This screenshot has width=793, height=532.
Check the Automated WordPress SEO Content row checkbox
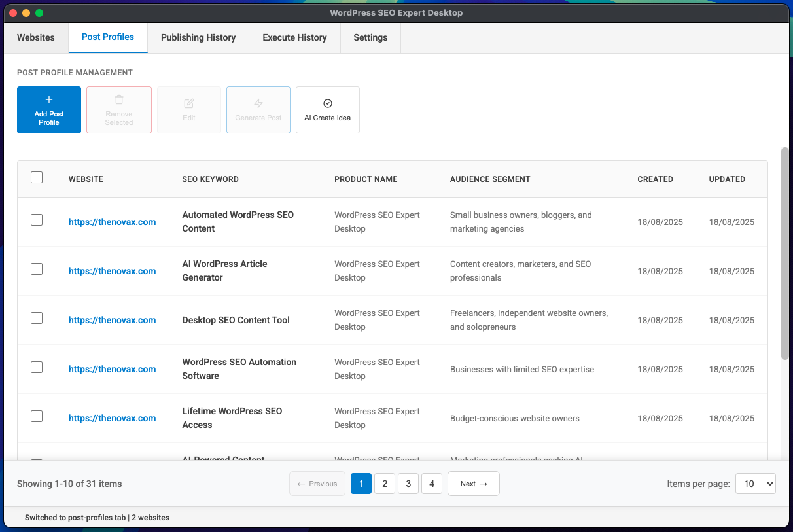[37, 220]
